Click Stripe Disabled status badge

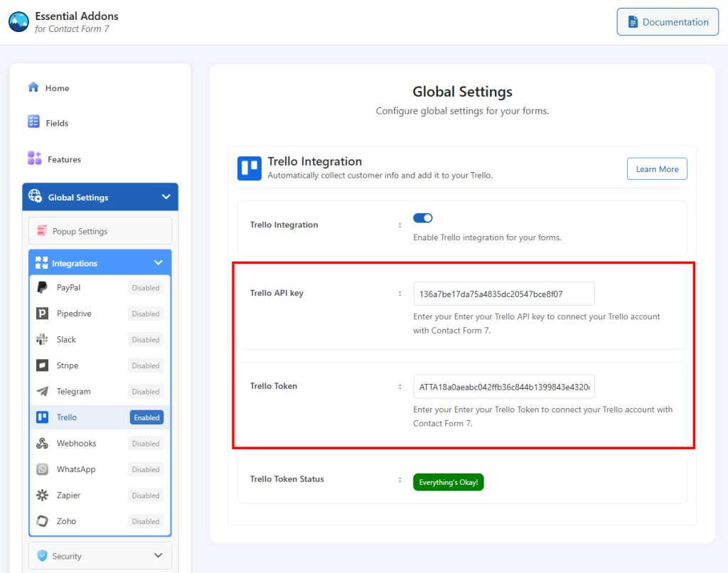[145, 366]
